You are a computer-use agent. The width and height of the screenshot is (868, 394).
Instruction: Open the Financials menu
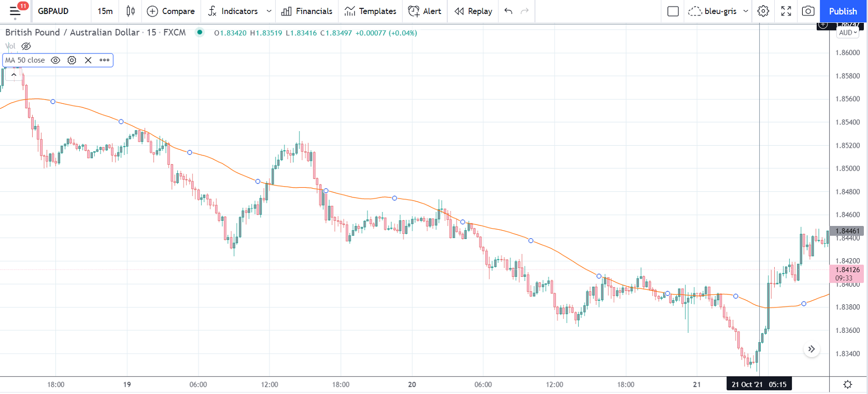(307, 11)
